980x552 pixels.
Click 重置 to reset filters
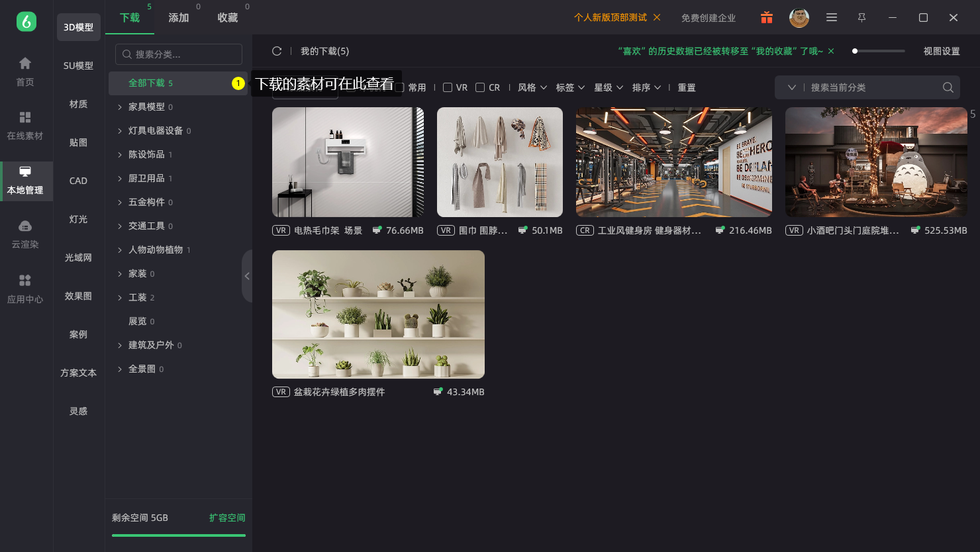687,87
